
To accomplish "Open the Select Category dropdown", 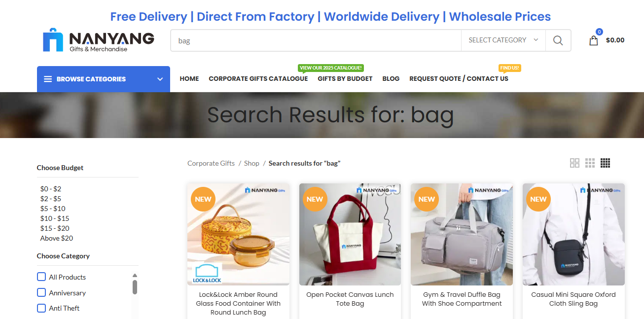I will click(503, 40).
